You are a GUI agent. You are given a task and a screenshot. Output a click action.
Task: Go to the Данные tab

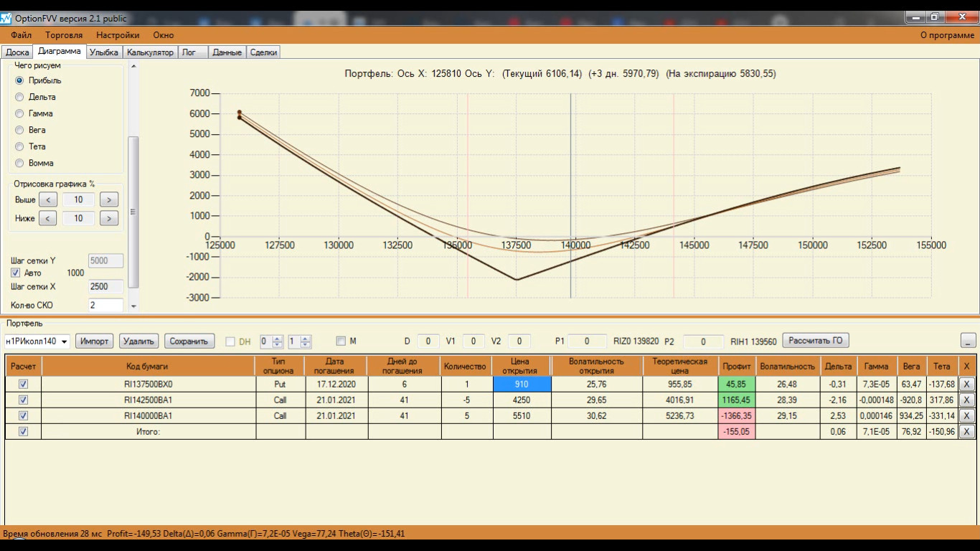click(x=227, y=52)
